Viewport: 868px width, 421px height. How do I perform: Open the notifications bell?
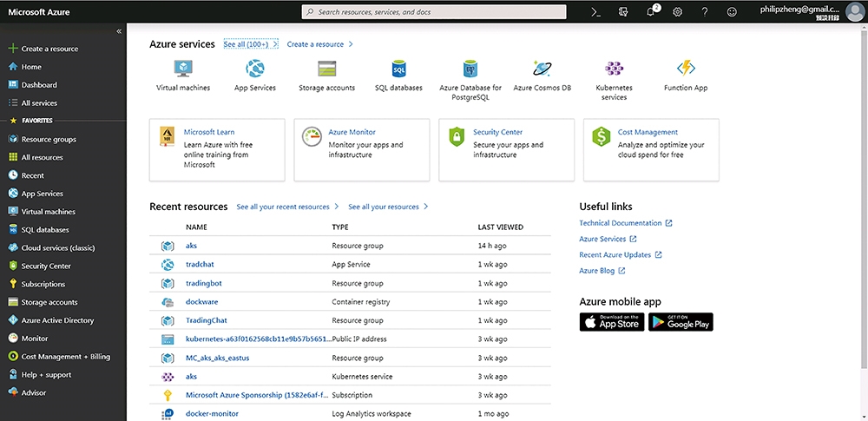coord(651,11)
